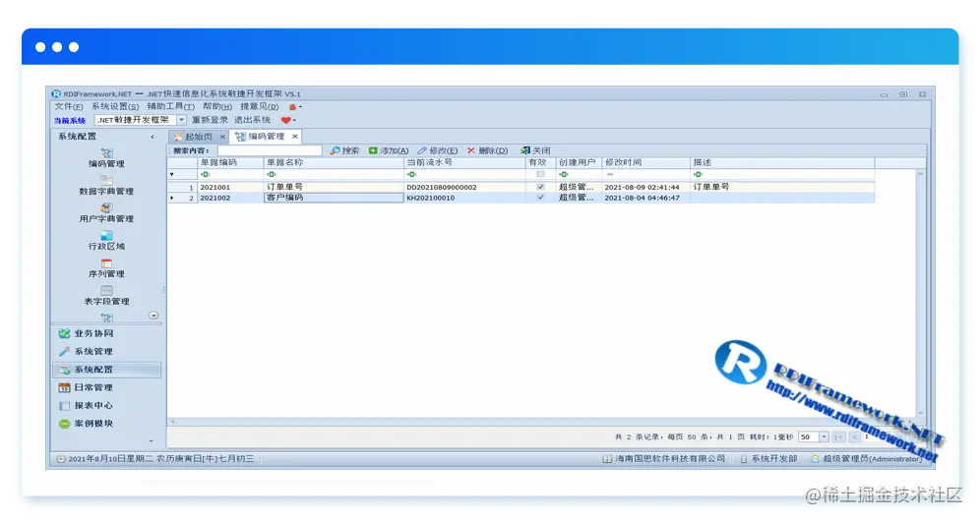The image size is (980, 522).
Task: Click the 超级管理员(Administrator) status bar entry
Action: pyautogui.click(x=866, y=459)
